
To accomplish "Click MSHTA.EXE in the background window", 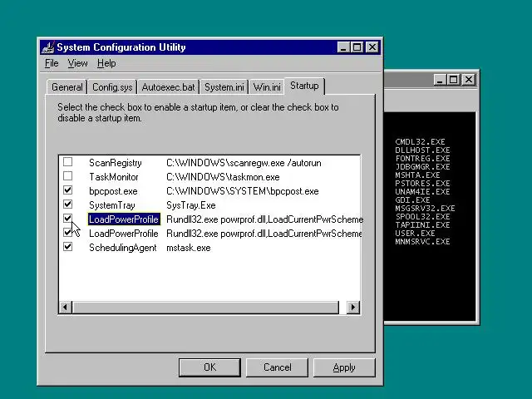I will coord(417,175).
